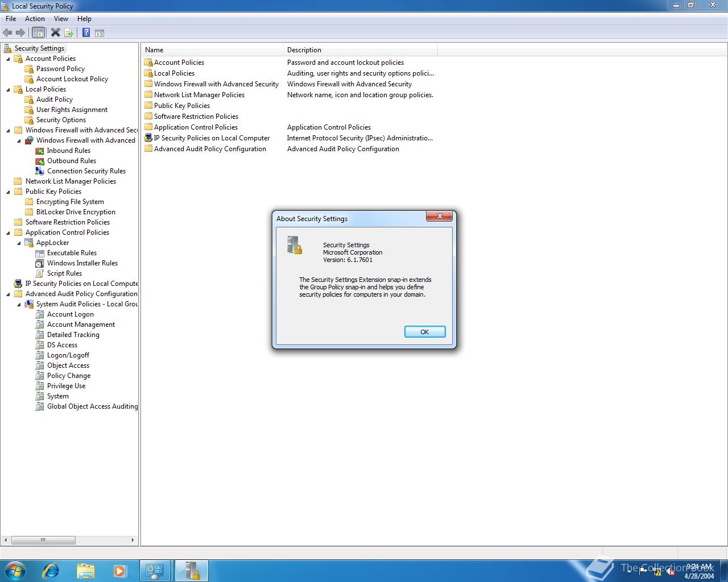This screenshot has width=728, height=582.
Task: Open the Action menu
Action: tap(35, 19)
